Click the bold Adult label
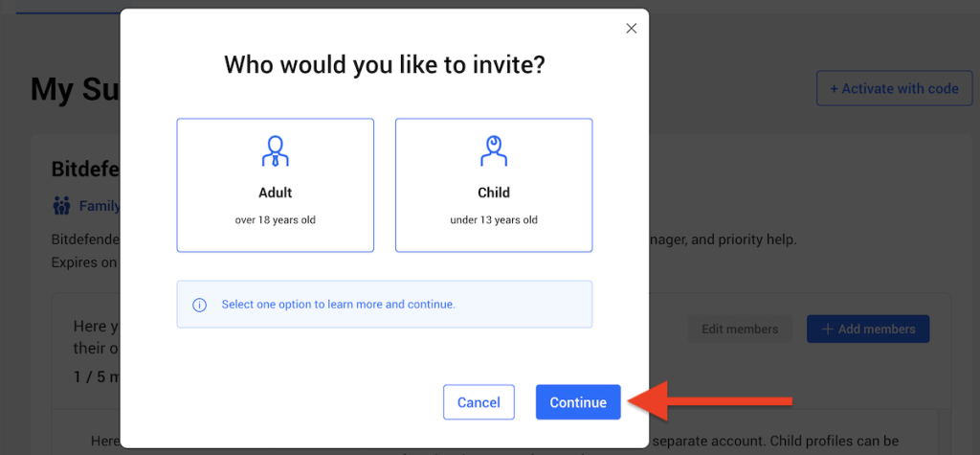 [275, 193]
